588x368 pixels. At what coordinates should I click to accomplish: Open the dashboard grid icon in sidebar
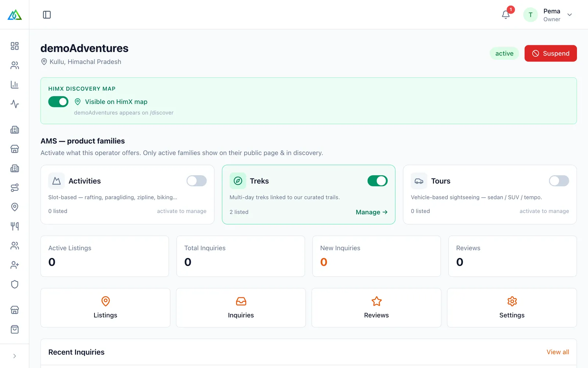[x=15, y=46]
